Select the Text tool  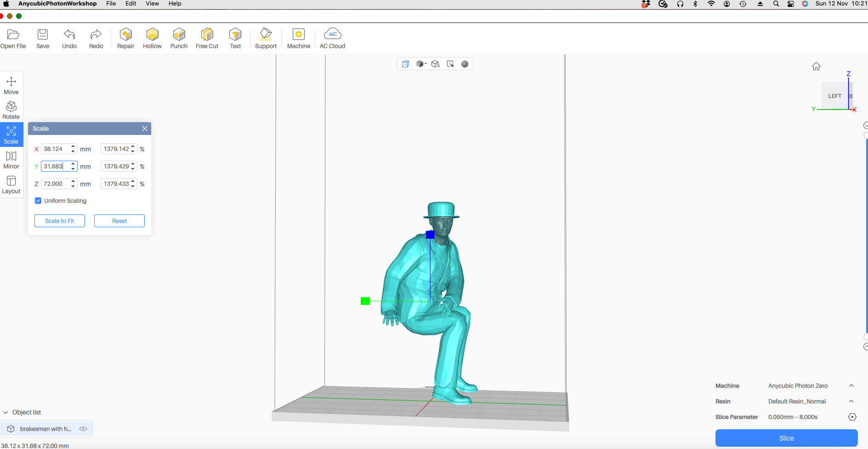[235, 38]
